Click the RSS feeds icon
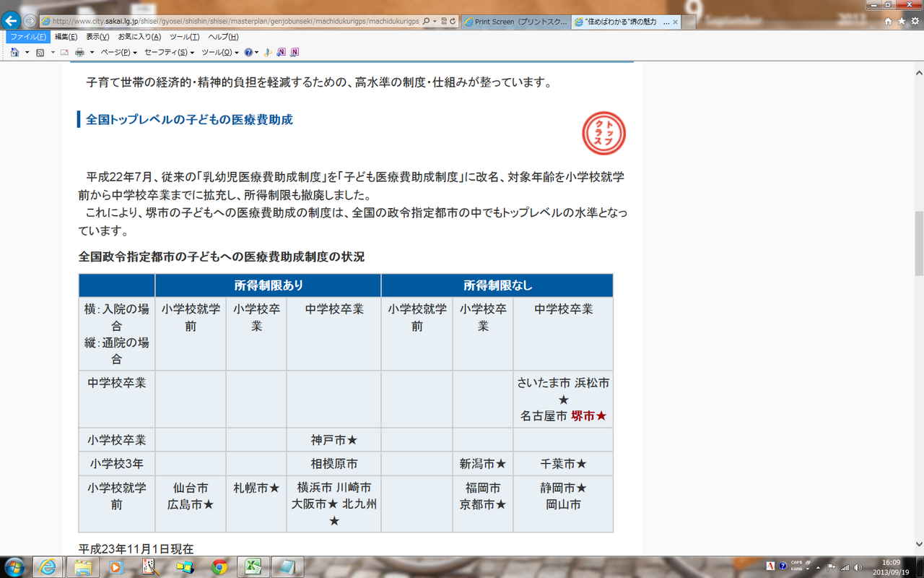The image size is (924, 578). click(x=40, y=52)
